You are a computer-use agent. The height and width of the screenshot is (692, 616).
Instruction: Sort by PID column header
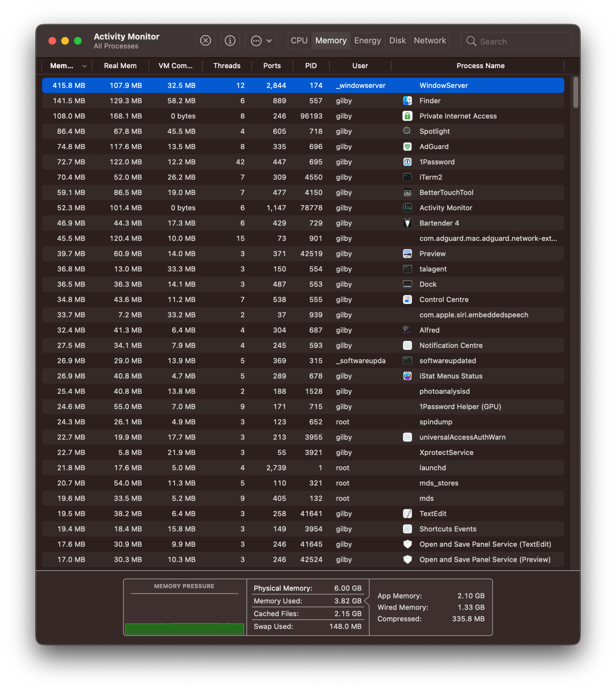(x=311, y=66)
